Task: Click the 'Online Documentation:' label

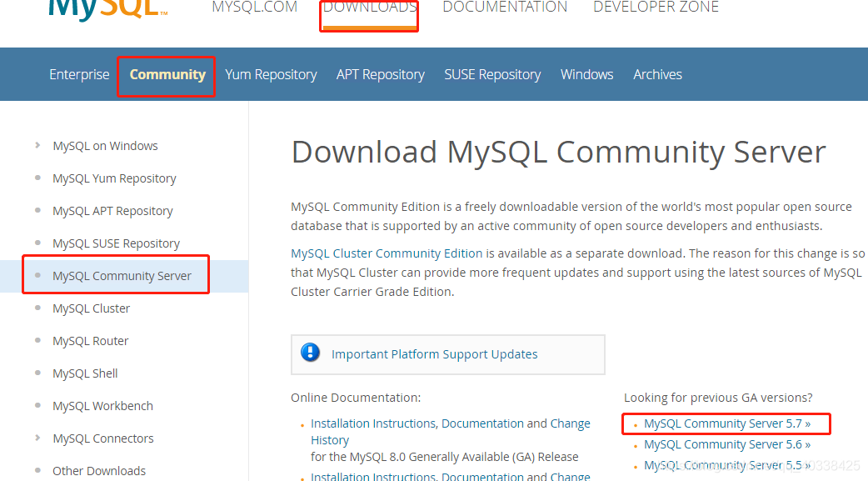Action: (356, 398)
